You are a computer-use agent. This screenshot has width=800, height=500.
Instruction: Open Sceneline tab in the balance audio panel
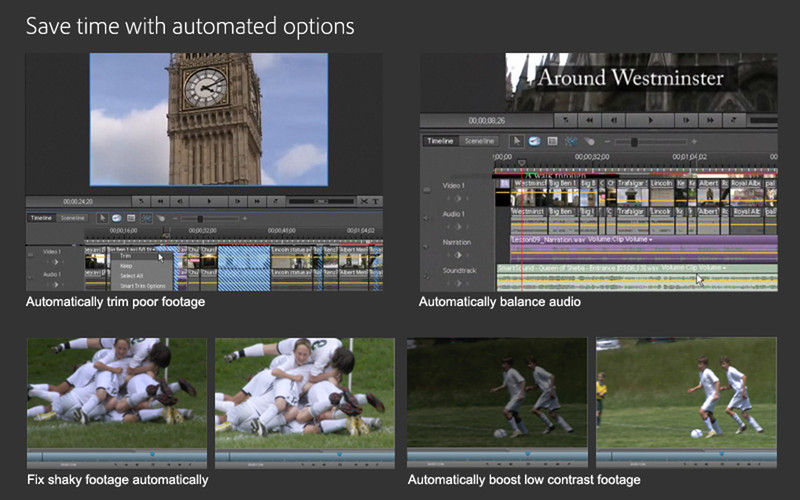click(479, 141)
